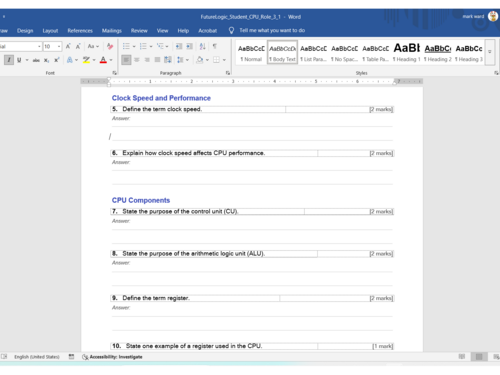Click the Decrease Indent icon
The height and width of the screenshot is (375, 500).
[179, 46]
